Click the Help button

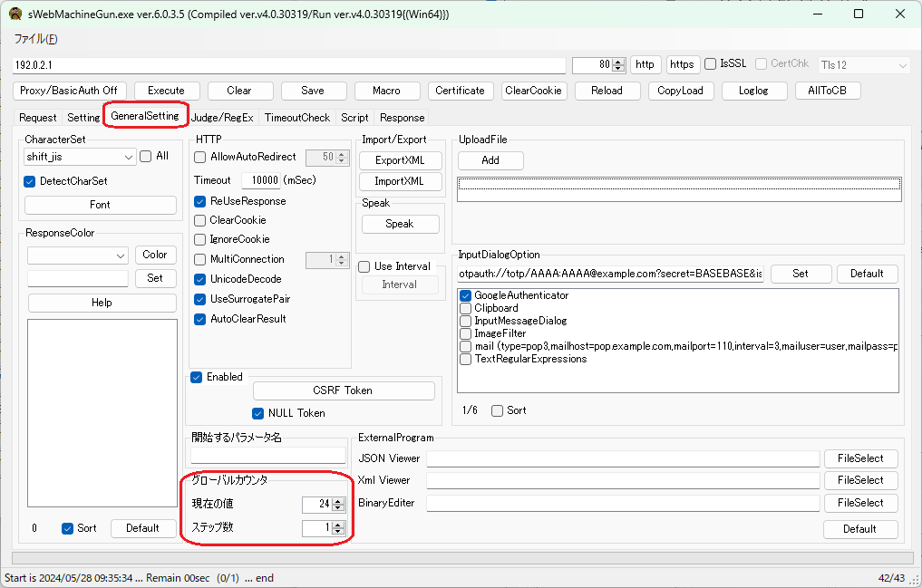click(x=102, y=303)
